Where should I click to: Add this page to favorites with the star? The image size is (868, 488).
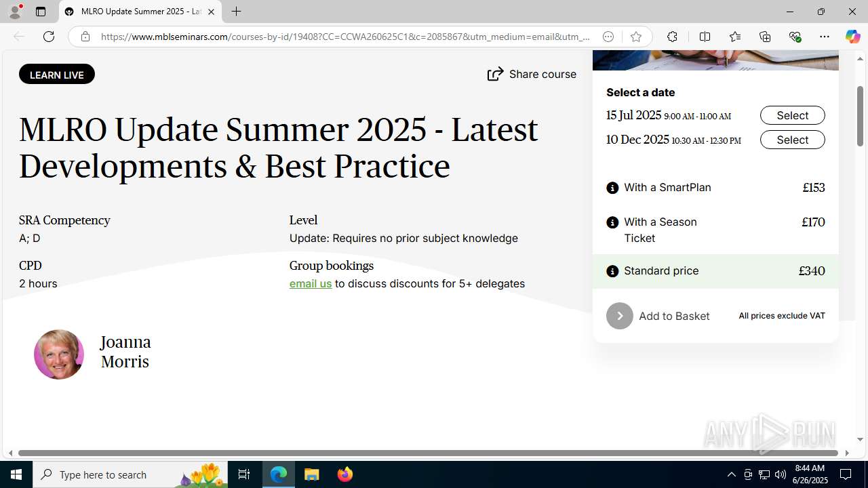635,37
